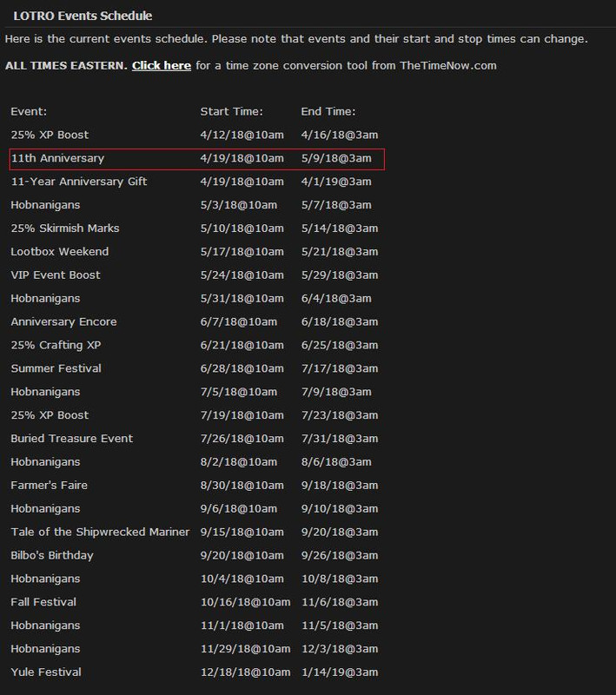Select the 'Anniversary Encore' event

coord(63,321)
